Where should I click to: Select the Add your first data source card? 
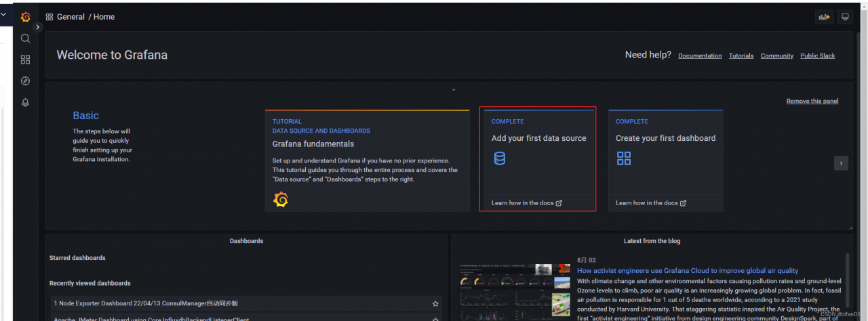538,160
